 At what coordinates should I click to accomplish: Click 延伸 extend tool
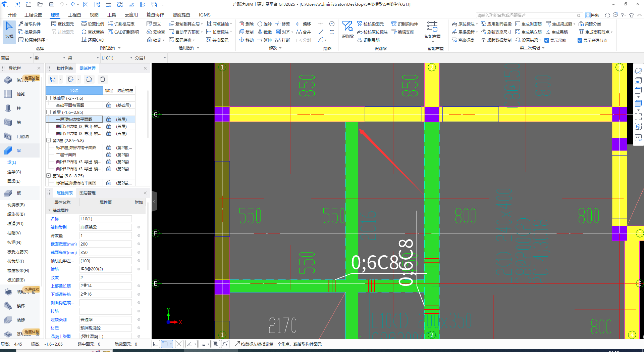click(265, 40)
